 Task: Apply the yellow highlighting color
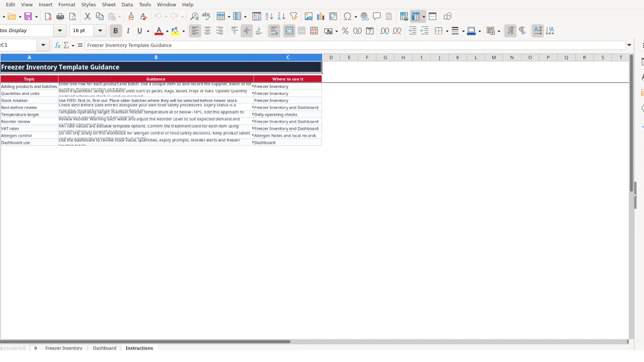tap(175, 31)
